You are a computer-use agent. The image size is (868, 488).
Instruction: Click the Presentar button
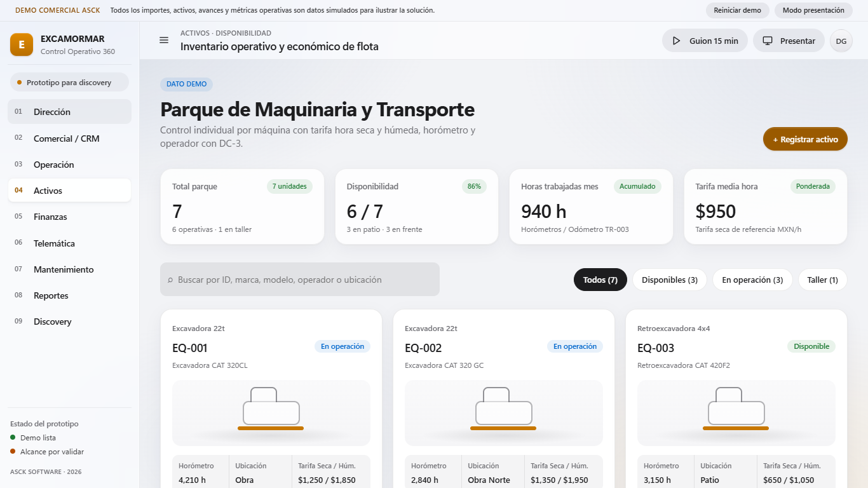coord(789,41)
